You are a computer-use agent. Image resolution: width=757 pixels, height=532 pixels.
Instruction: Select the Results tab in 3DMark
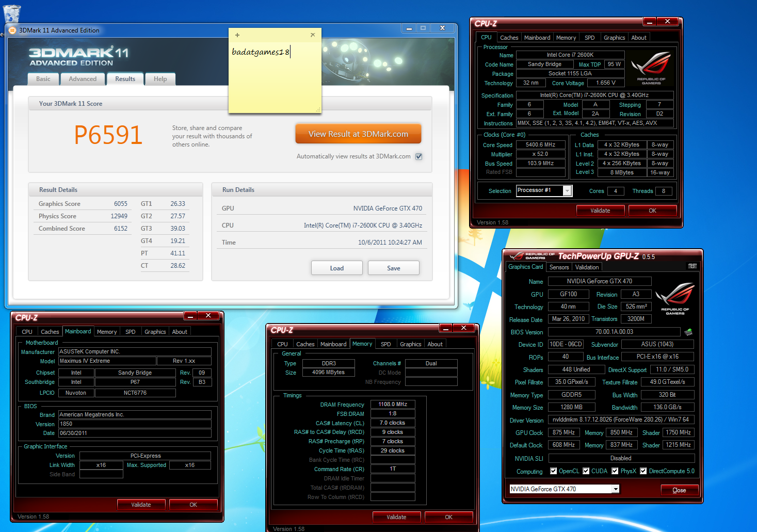click(125, 78)
